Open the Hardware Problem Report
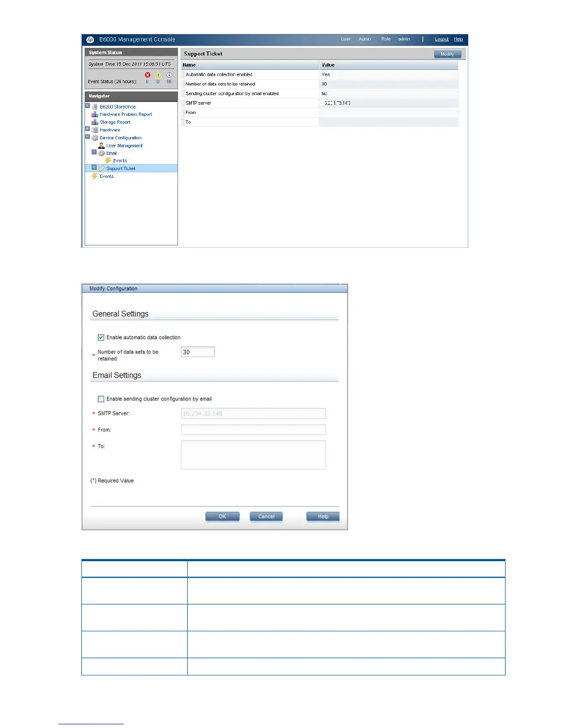The height and width of the screenshot is (728, 563). (x=126, y=114)
